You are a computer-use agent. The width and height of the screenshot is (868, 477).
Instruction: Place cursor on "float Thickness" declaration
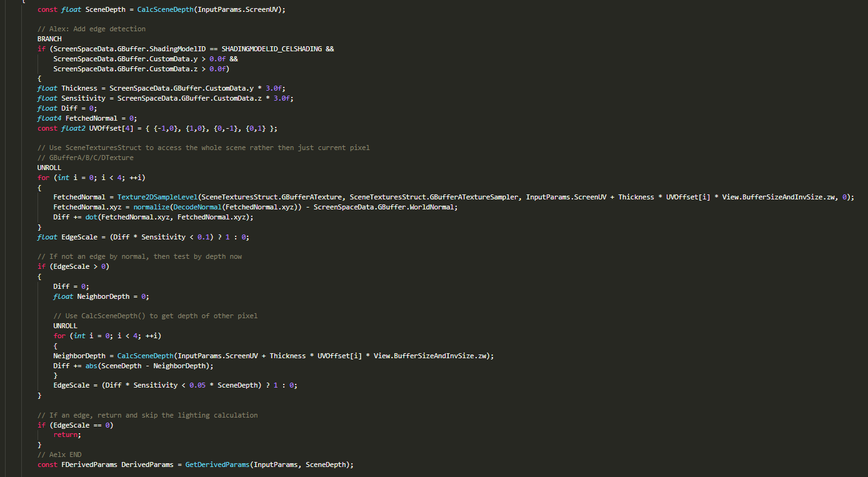click(67, 89)
